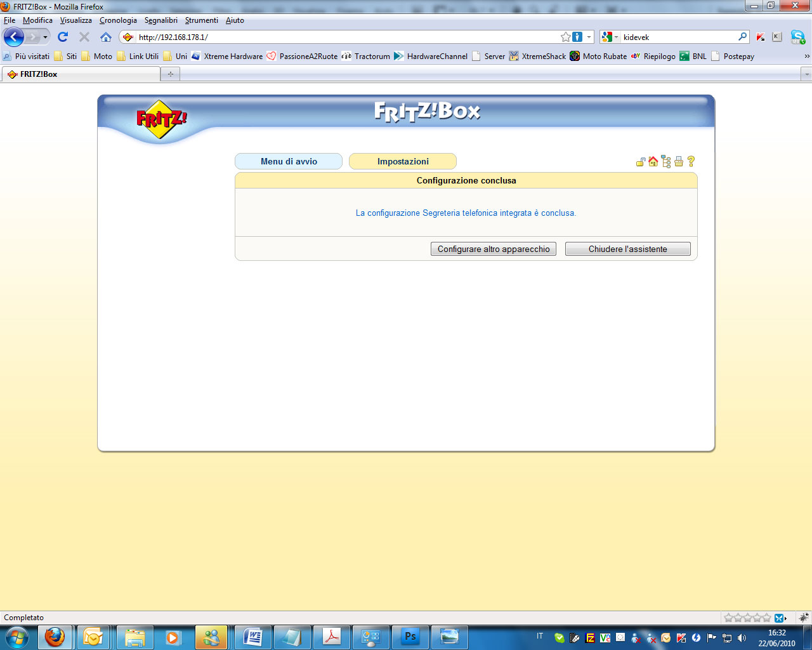Open the Strumenti menu
Screen dimensions: 812x650
(x=201, y=20)
